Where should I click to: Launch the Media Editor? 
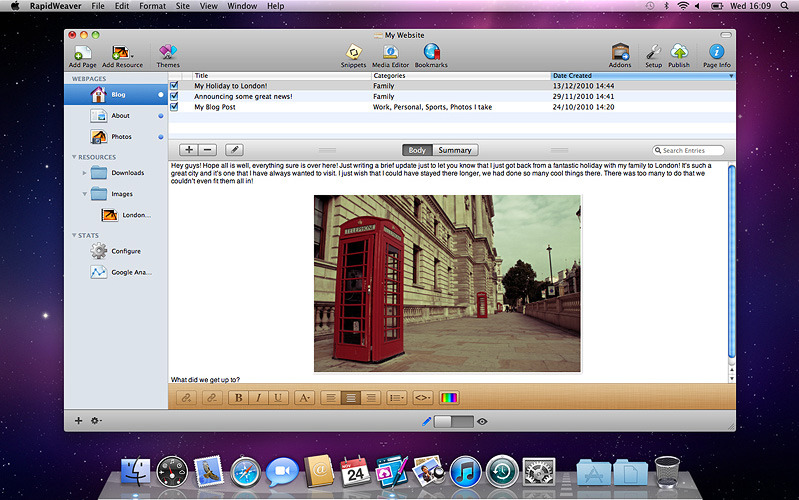click(x=391, y=53)
